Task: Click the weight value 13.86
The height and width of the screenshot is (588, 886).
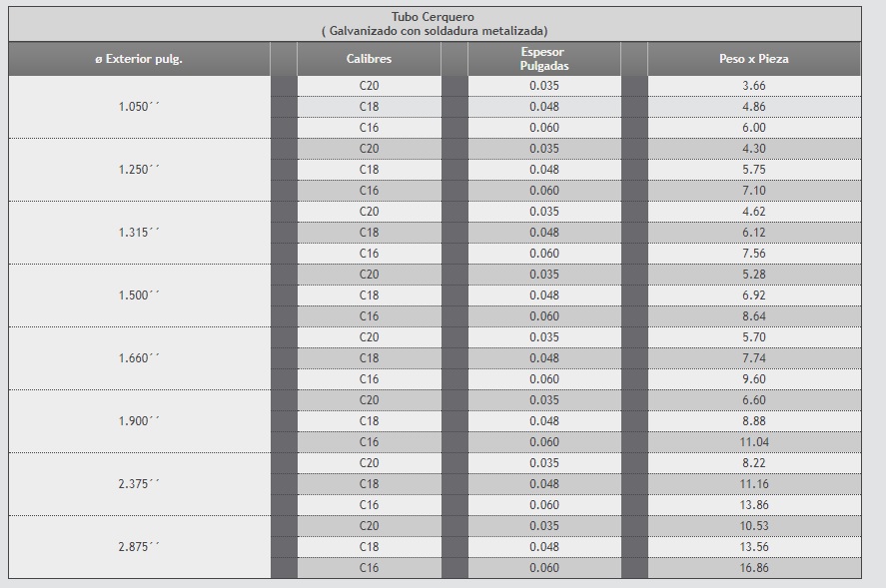Action: 754,505
